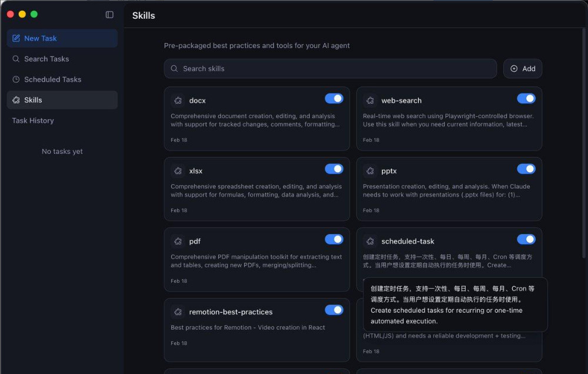
Task: Click the Skills page heading
Action: pyautogui.click(x=143, y=15)
